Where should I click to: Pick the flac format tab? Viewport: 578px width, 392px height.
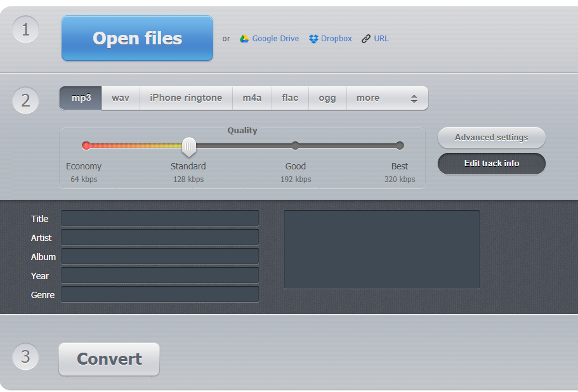click(290, 98)
